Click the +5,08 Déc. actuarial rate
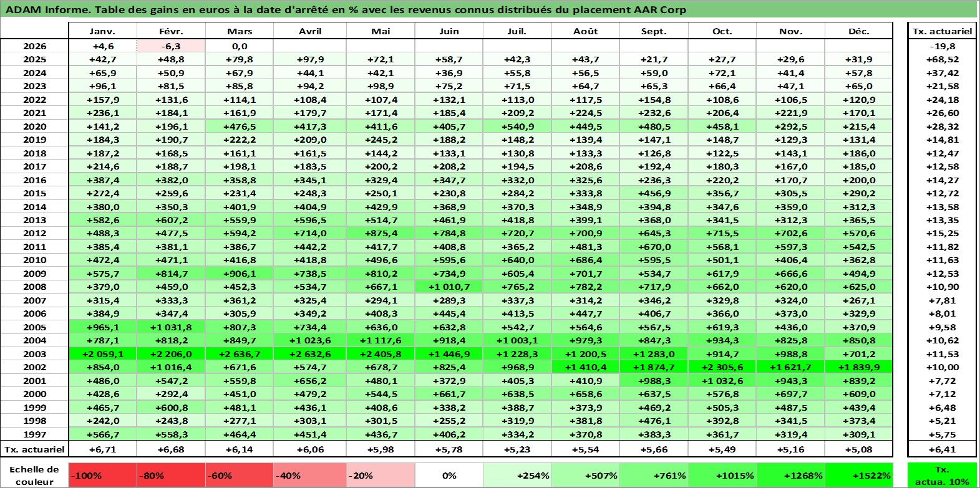 tap(858, 449)
